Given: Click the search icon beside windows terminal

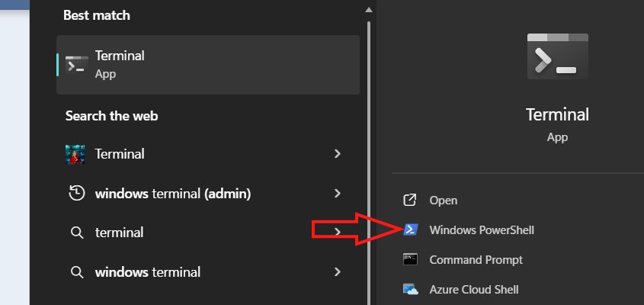Looking at the screenshot, I should 77,272.
